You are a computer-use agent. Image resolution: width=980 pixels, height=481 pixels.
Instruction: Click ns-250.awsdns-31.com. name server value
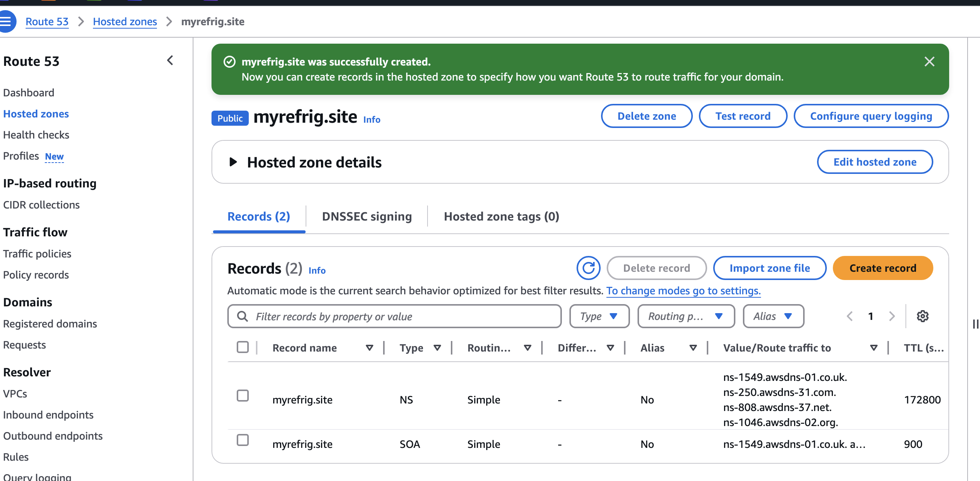click(x=779, y=392)
